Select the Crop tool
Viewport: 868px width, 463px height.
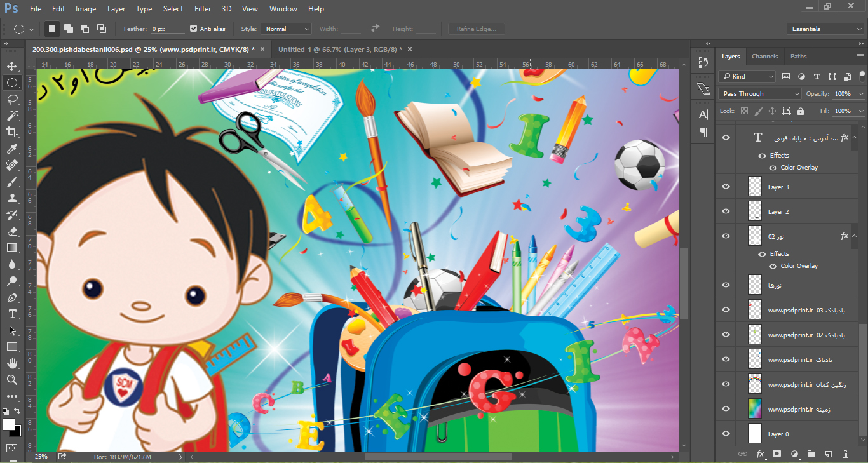tap(11, 132)
